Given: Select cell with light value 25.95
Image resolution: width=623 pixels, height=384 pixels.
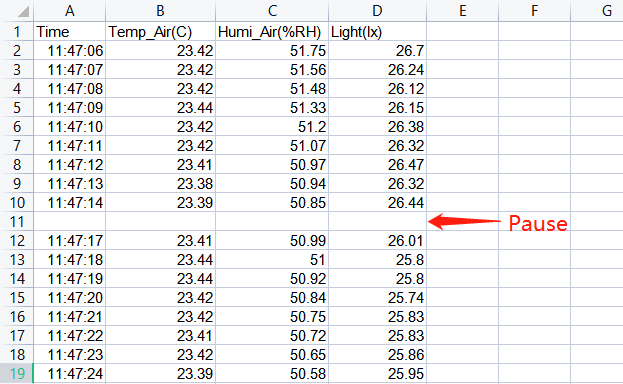Looking at the screenshot, I should coord(377,374).
